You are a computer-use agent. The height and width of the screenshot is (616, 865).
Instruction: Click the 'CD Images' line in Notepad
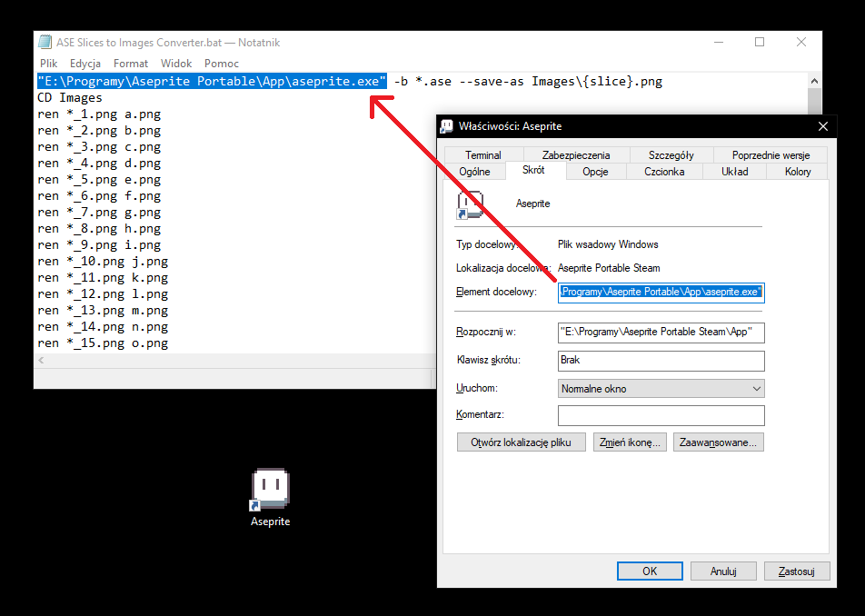point(69,97)
